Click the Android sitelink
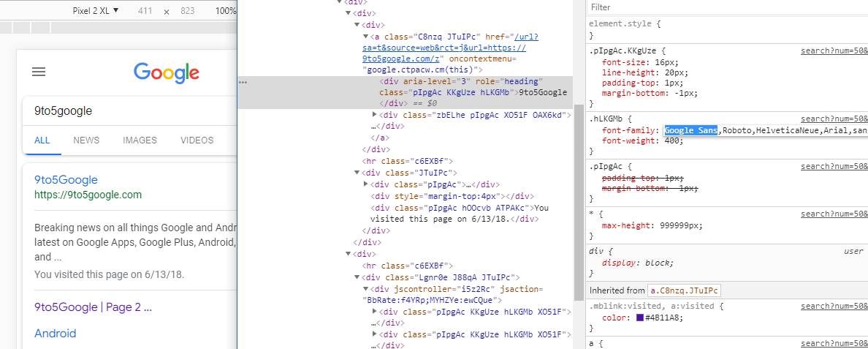The width and height of the screenshot is (868, 349). tap(55, 334)
